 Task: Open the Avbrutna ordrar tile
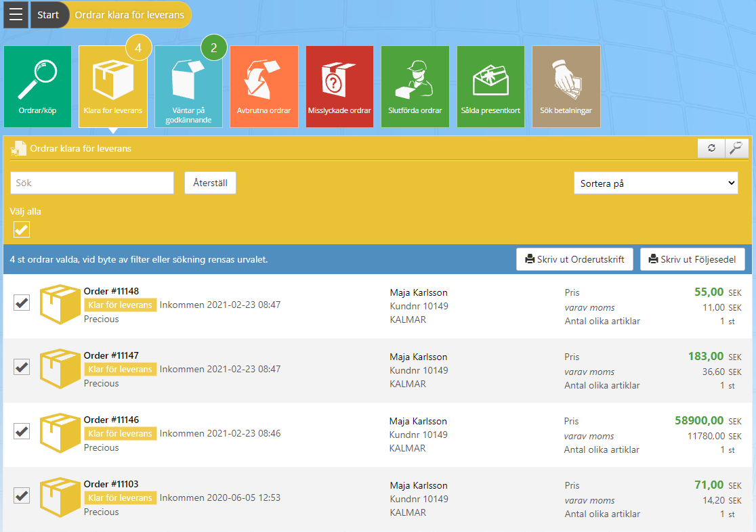pos(264,87)
